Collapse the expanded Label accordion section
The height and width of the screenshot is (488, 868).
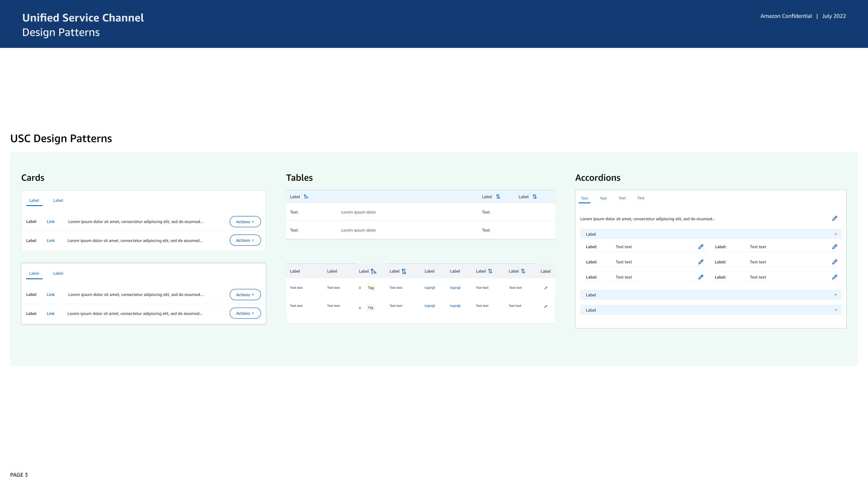(x=835, y=234)
